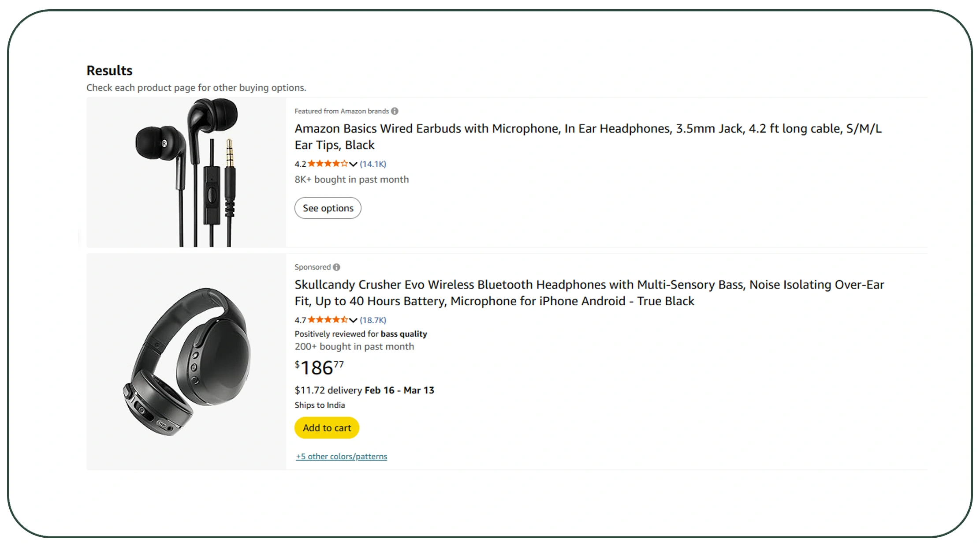Click the wired earbuds product image
Image resolution: width=980 pixels, height=547 pixels.
(x=186, y=172)
